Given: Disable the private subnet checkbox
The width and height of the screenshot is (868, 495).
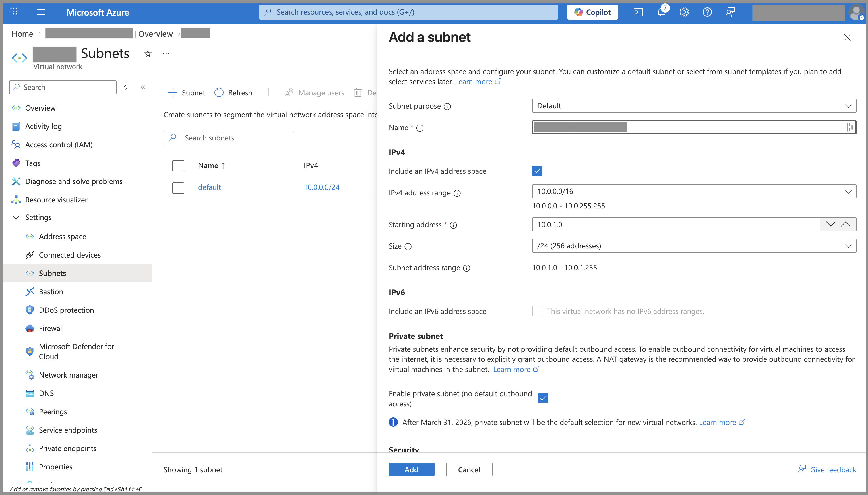Looking at the screenshot, I should (543, 398).
